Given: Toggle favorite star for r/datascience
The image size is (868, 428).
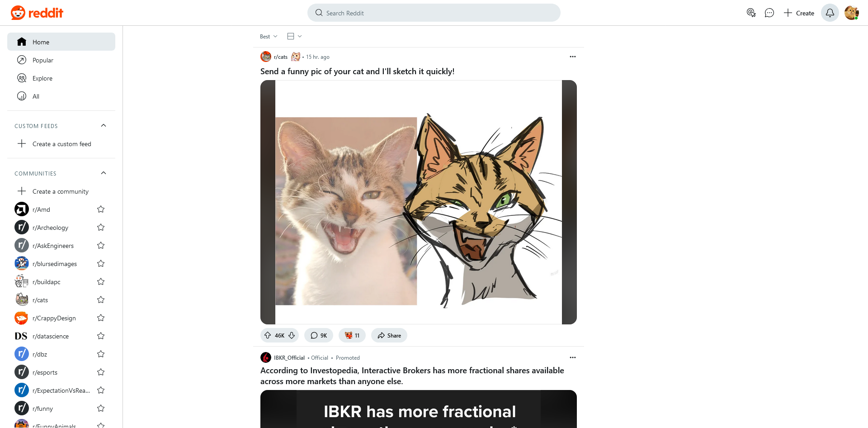Looking at the screenshot, I should (101, 336).
